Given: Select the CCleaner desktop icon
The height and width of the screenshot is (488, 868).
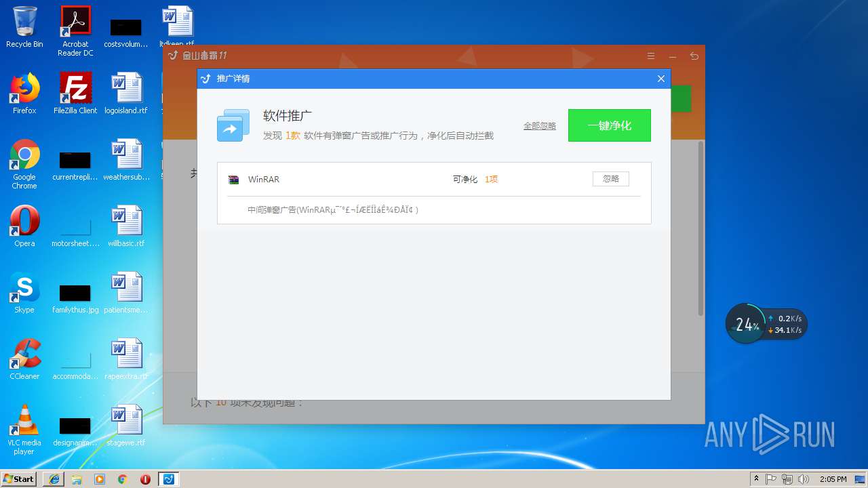Looking at the screenshot, I should pos(24,359).
